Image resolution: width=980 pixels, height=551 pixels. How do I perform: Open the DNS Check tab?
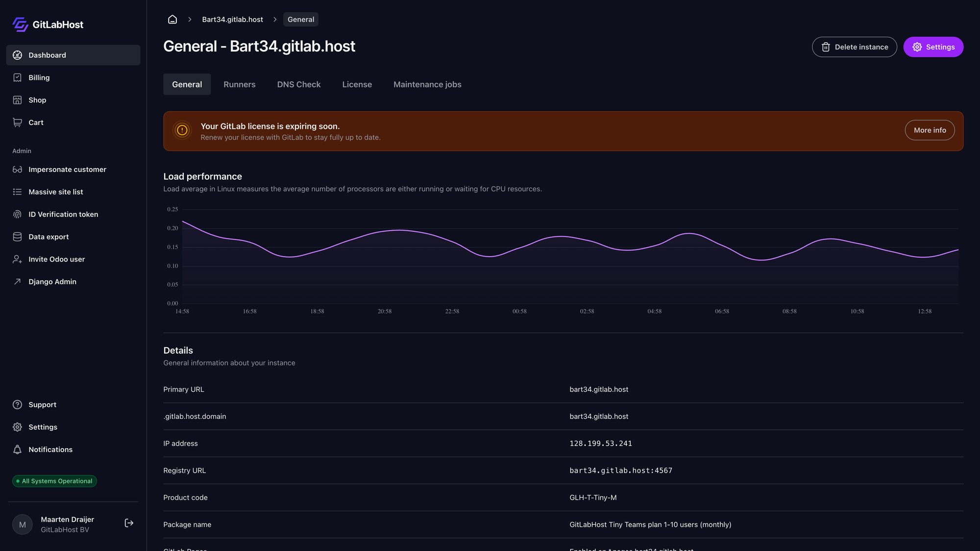pyautogui.click(x=298, y=84)
